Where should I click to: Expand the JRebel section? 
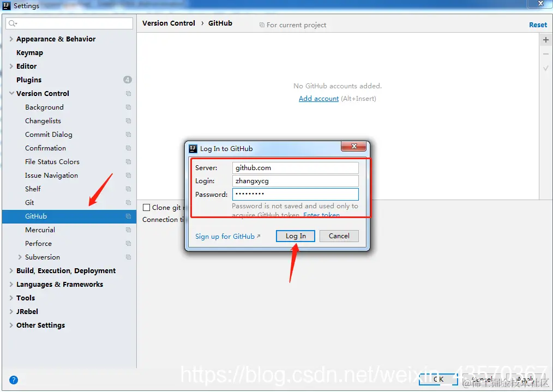11,312
